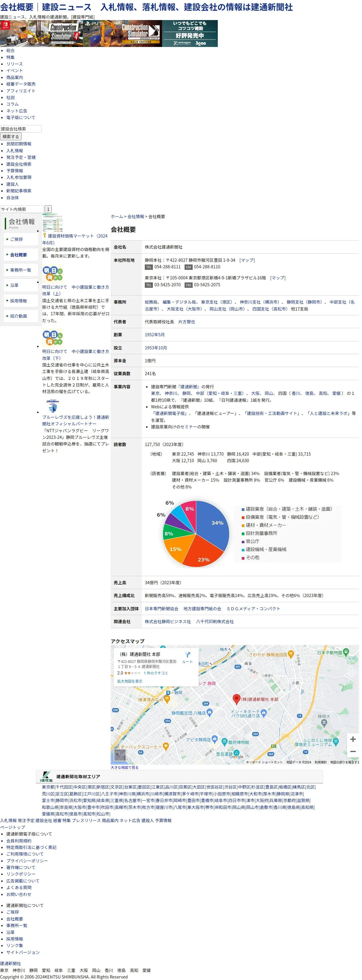Screen dimensions: 362x980
Task: Click the 建通新聞電子版 link in 事業内容
Action: [169, 413]
